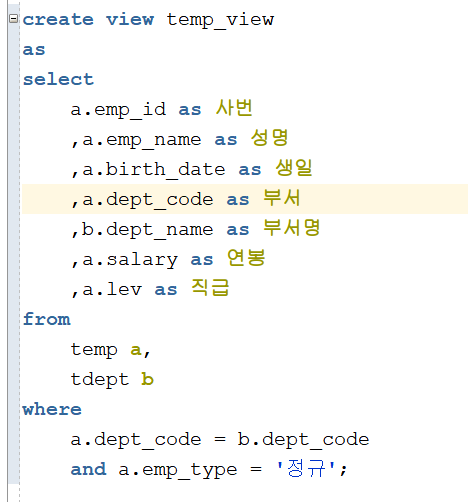
Task: Click the 'select' keyword
Action: [58, 79]
